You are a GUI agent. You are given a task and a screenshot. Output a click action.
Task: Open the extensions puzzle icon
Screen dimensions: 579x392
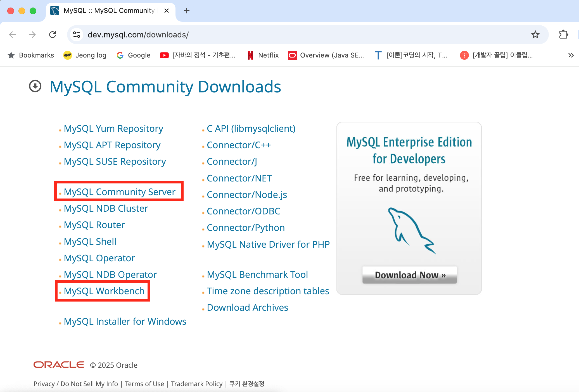[x=564, y=35]
